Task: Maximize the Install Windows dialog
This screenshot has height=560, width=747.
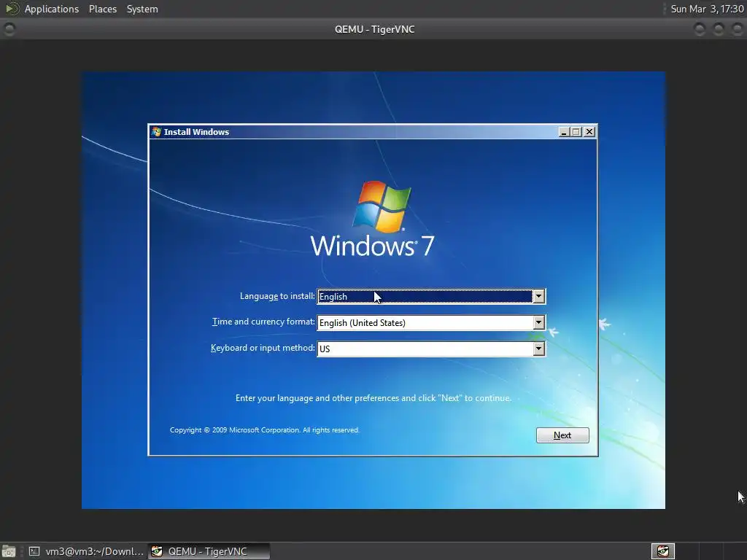Action: tap(576, 132)
